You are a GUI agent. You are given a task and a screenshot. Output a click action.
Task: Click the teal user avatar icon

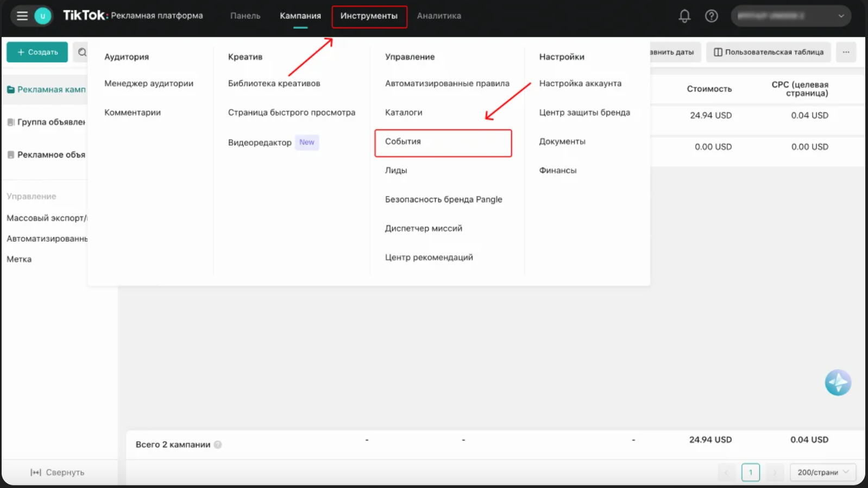[x=43, y=16]
